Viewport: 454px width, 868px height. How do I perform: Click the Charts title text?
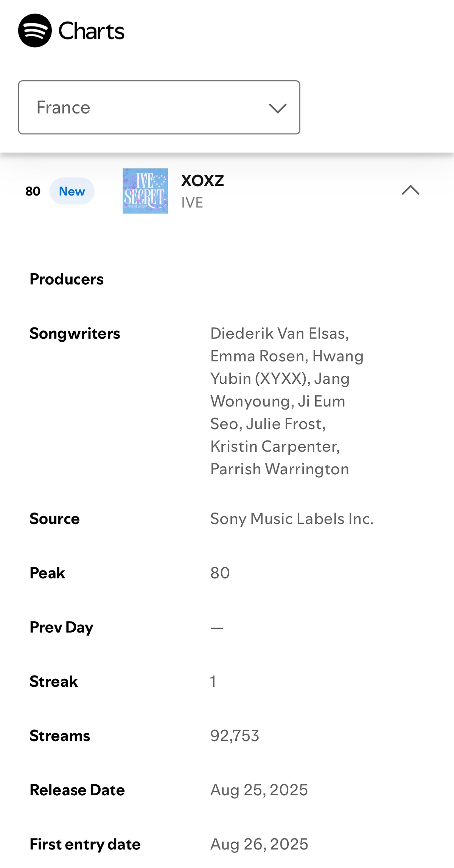[x=91, y=31]
